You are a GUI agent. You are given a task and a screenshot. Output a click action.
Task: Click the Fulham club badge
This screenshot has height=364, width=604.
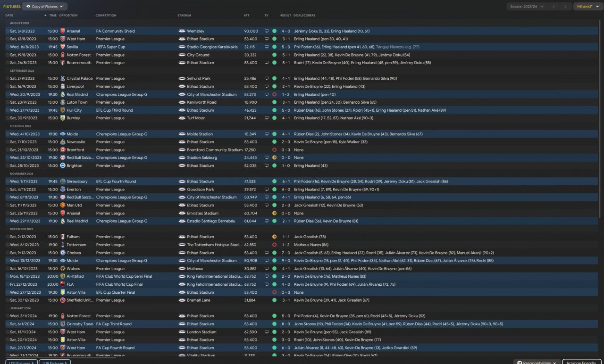tap(63, 237)
